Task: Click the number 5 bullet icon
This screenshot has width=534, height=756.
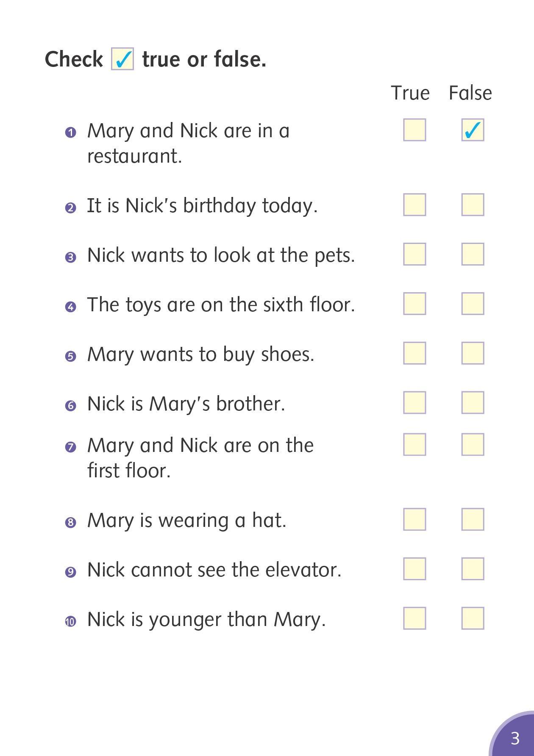Action: (70, 356)
